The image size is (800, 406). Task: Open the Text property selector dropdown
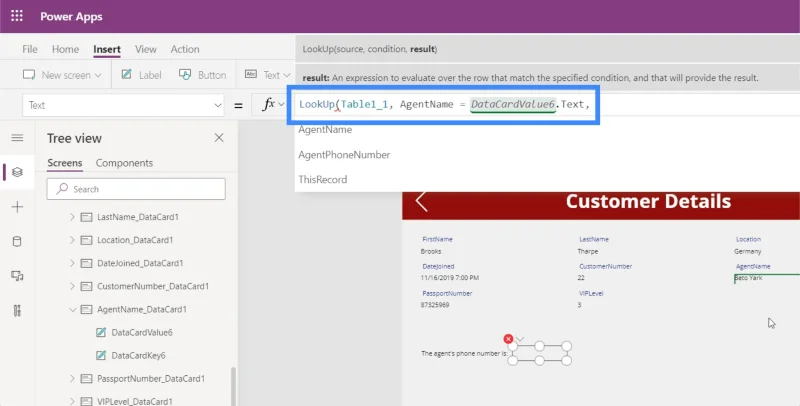(123, 105)
